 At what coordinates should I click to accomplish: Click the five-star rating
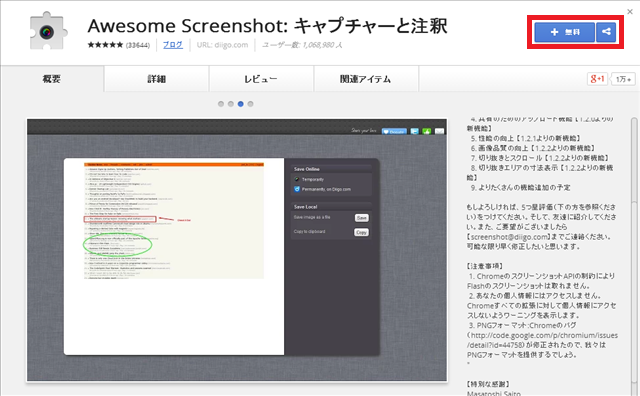(x=105, y=45)
